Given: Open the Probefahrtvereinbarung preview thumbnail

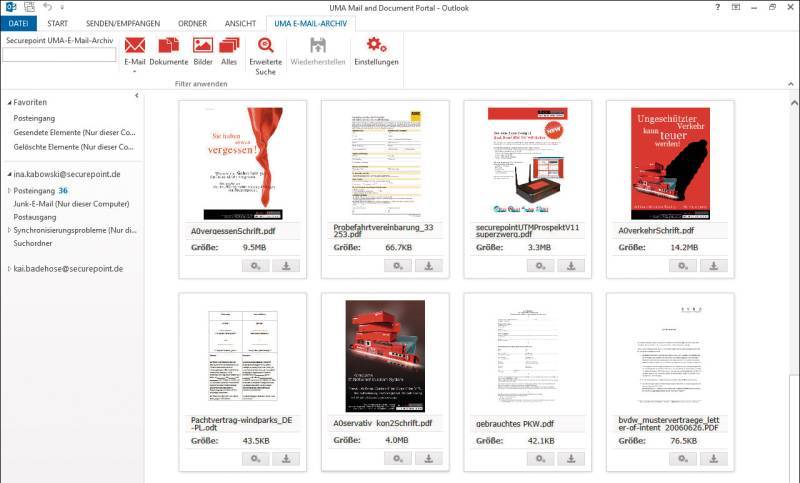Looking at the screenshot, I should point(385,163).
